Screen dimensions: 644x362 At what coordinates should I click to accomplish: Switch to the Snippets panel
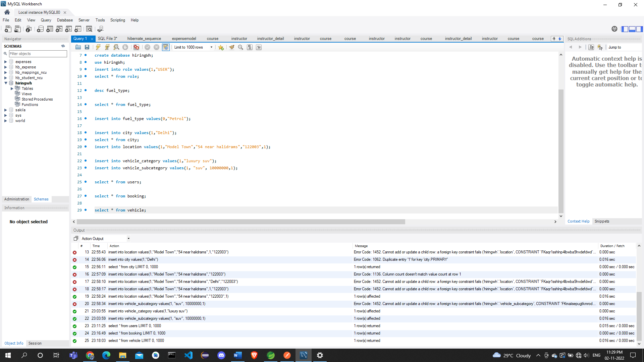pos(602,221)
